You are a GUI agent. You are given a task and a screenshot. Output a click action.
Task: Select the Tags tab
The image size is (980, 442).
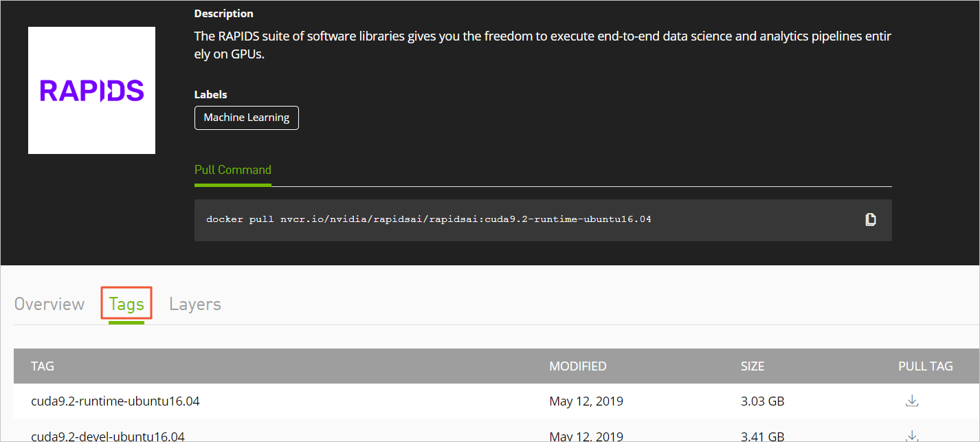(126, 304)
